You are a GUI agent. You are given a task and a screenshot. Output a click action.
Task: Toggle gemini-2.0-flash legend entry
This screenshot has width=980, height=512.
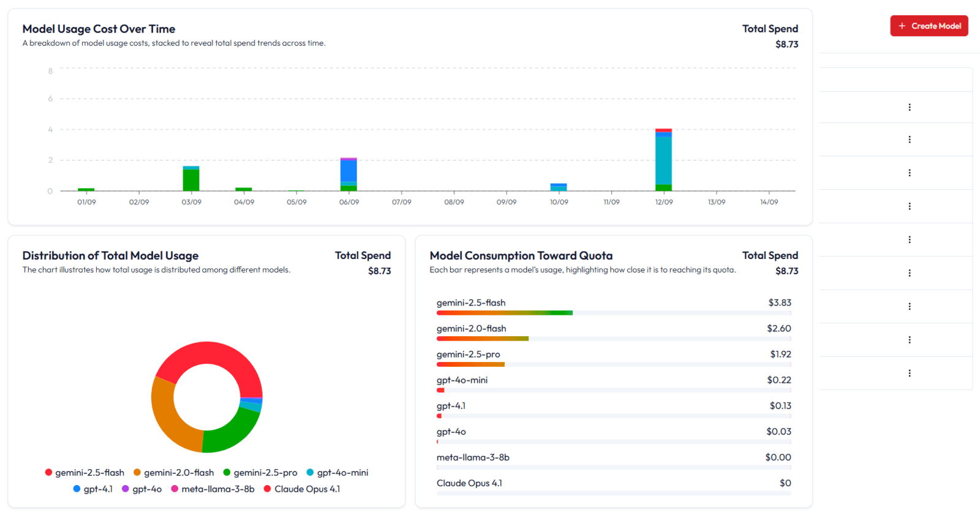(174, 473)
